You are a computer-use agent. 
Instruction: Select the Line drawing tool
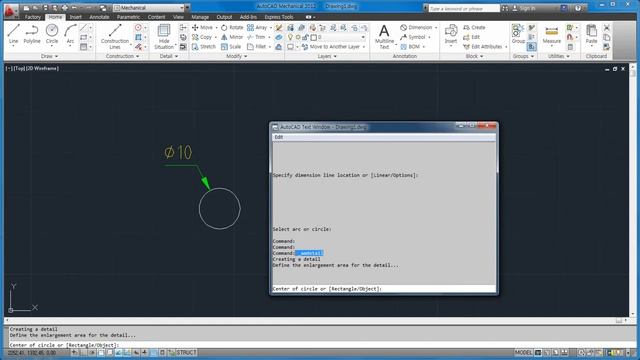tap(13, 33)
